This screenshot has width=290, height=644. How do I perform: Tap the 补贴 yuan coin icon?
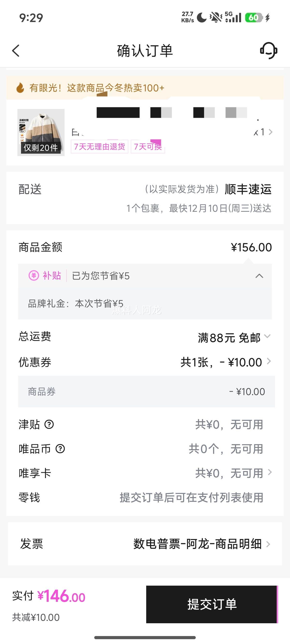click(34, 276)
